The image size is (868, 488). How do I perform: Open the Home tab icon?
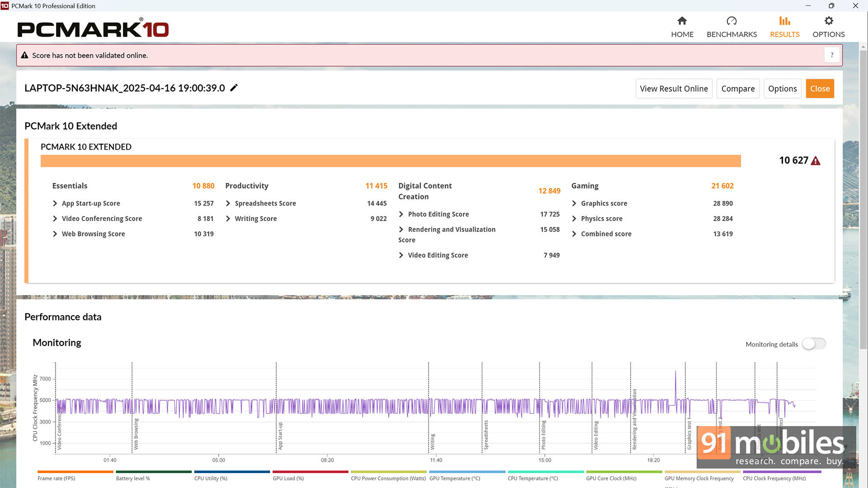coord(682,21)
